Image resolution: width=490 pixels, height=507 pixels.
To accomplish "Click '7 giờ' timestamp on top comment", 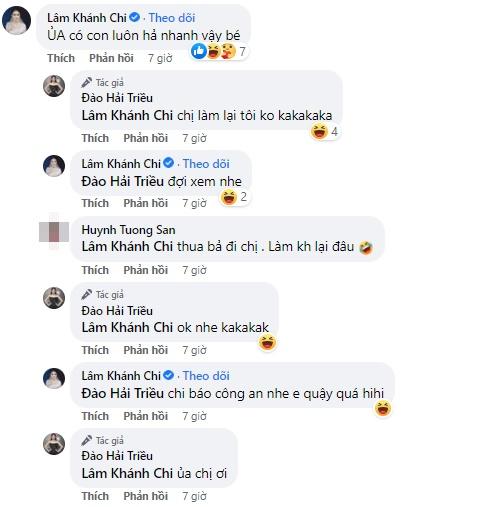I will 160,58.
